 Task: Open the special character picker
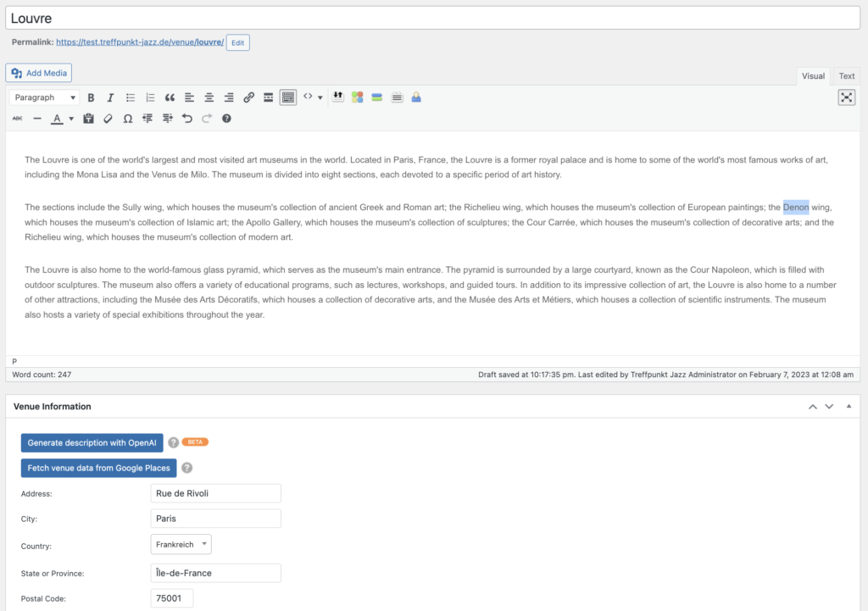click(x=128, y=118)
